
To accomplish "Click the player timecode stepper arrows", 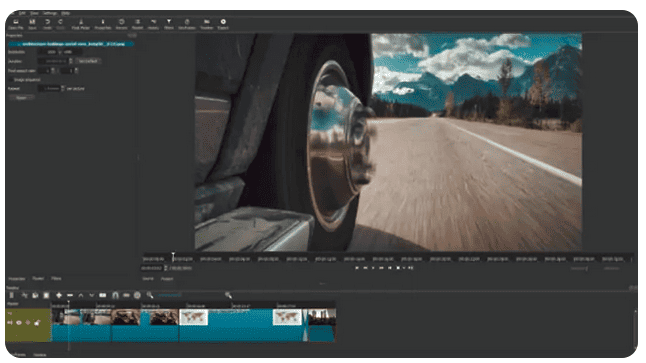I will click(x=166, y=268).
